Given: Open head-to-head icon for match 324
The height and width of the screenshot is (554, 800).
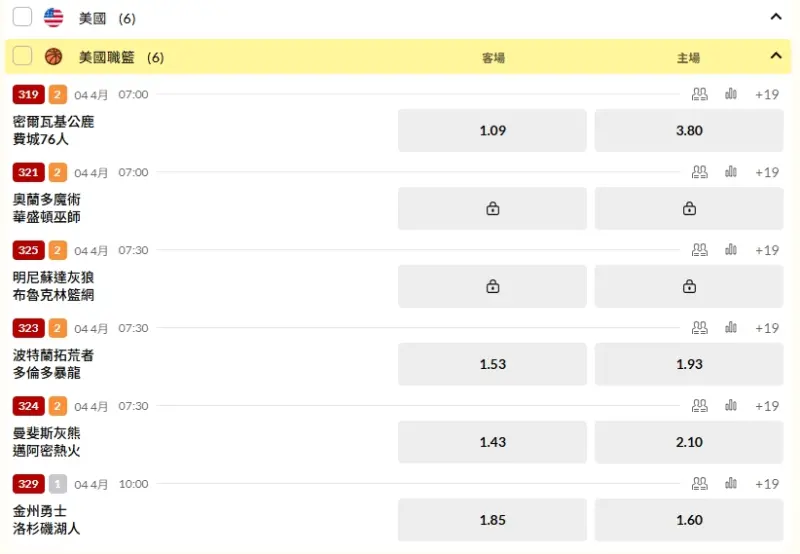Looking at the screenshot, I should (x=699, y=406).
